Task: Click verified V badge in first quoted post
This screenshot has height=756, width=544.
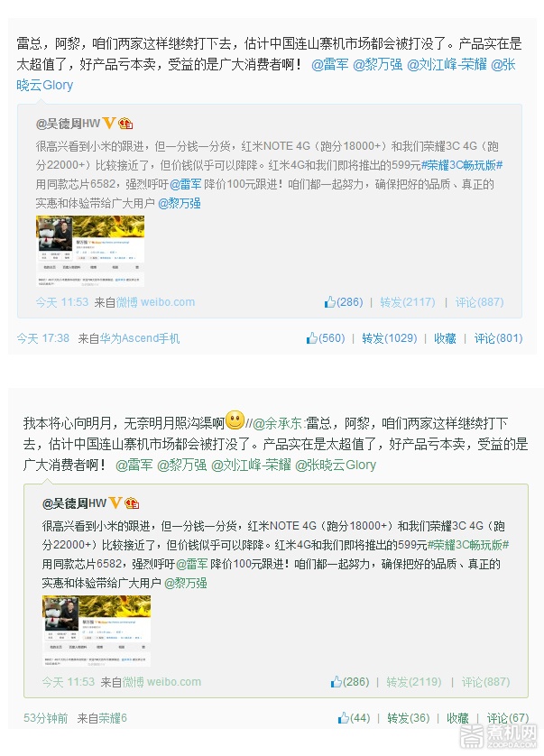Action: [109, 124]
